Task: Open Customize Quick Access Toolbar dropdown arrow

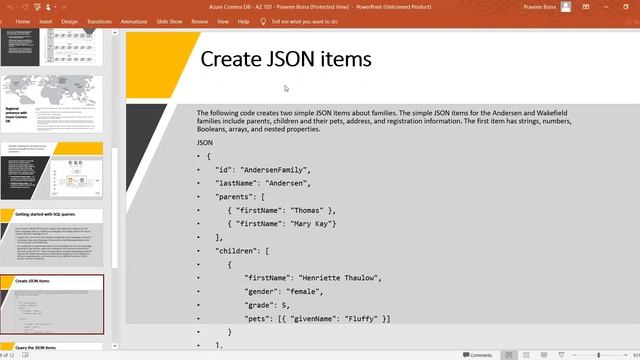Action: click(x=64, y=7)
